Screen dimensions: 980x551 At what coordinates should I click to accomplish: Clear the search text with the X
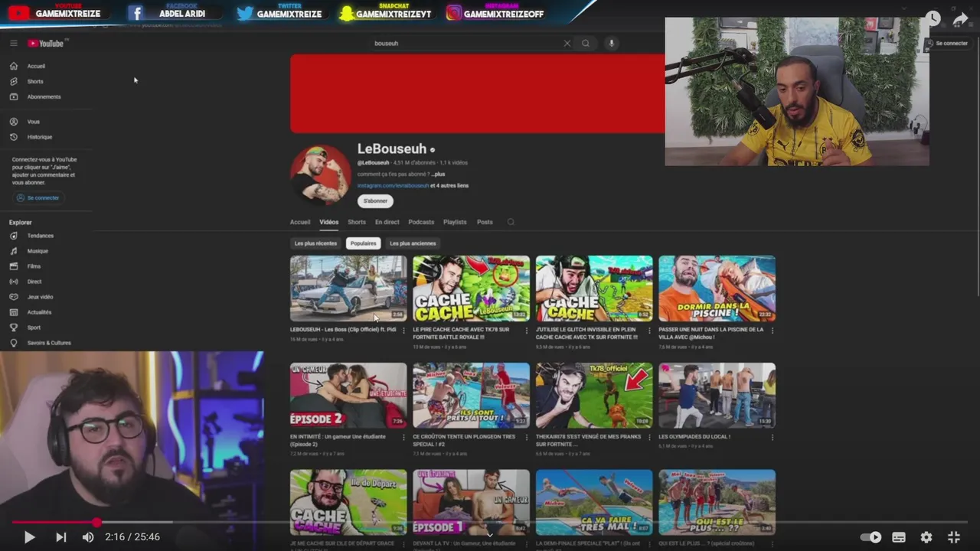click(567, 43)
